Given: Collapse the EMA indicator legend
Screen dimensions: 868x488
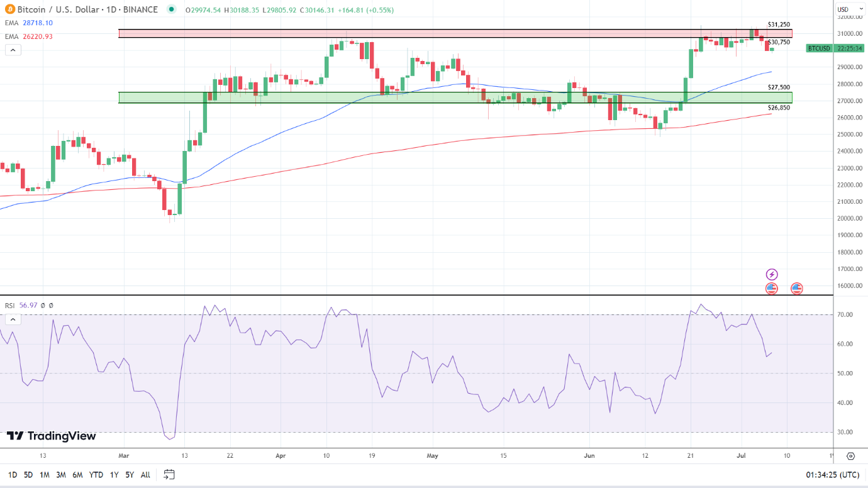Looking at the screenshot, I should point(13,50).
